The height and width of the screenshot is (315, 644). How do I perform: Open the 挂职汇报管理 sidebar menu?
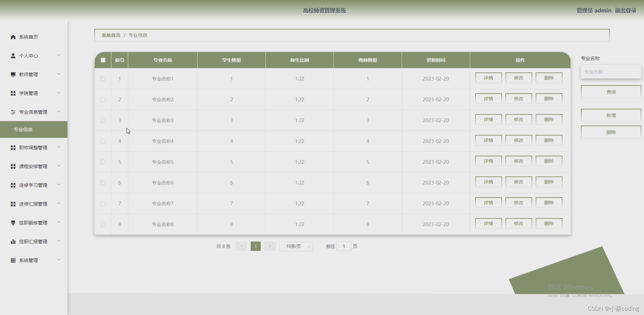coord(34,242)
